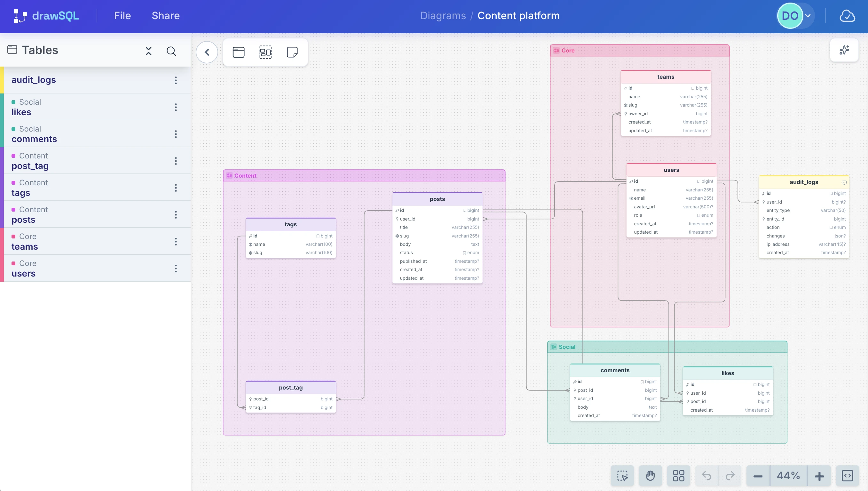Collapse the Tables sidebar panel
The height and width of the screenshot is (491, 868).
[148, 51]
